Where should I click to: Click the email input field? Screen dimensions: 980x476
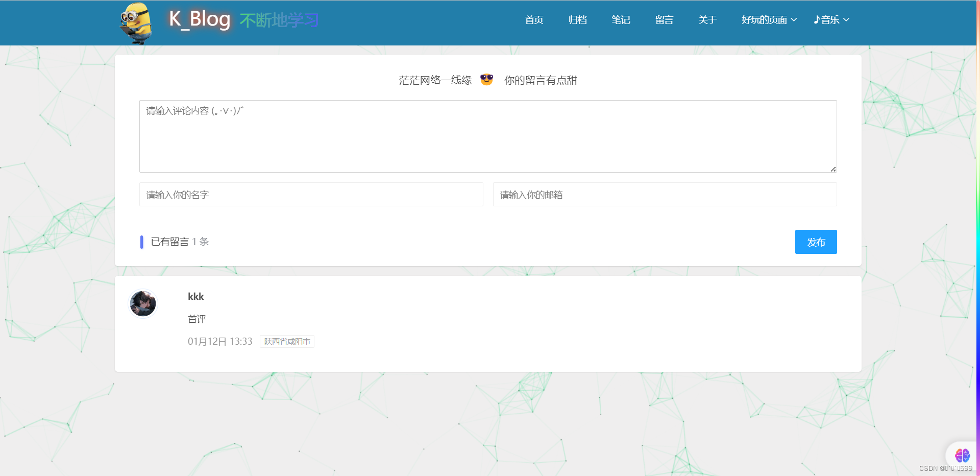[x=665, y=195]
